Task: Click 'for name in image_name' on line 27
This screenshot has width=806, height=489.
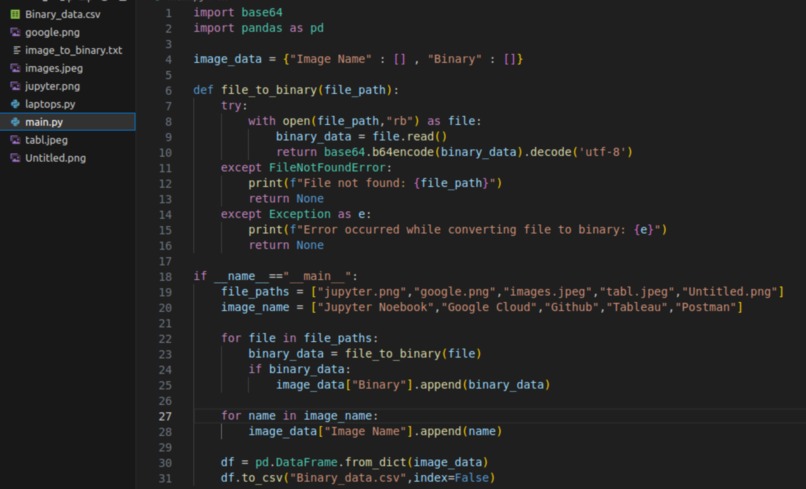Action: click(x=300, y=415)
